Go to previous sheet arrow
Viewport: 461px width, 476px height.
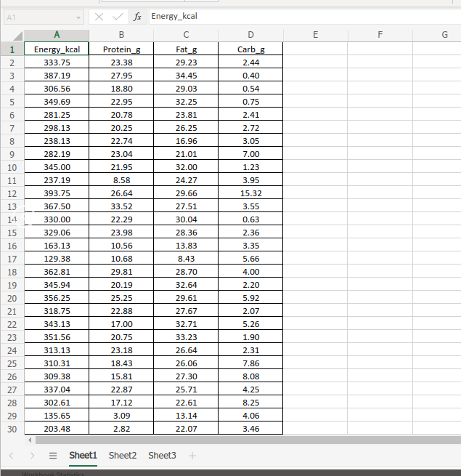(x=11, y=456)
